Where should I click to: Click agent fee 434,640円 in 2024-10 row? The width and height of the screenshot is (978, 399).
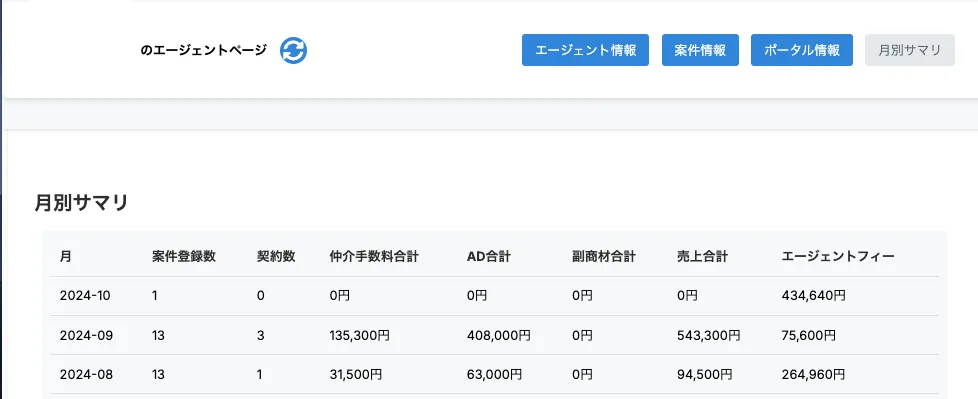813,296
